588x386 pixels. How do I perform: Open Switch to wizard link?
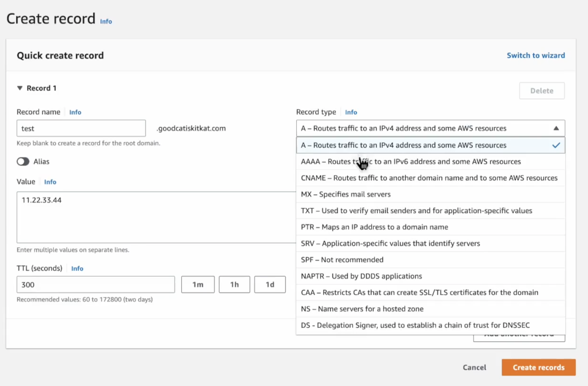tap(536, 55)
